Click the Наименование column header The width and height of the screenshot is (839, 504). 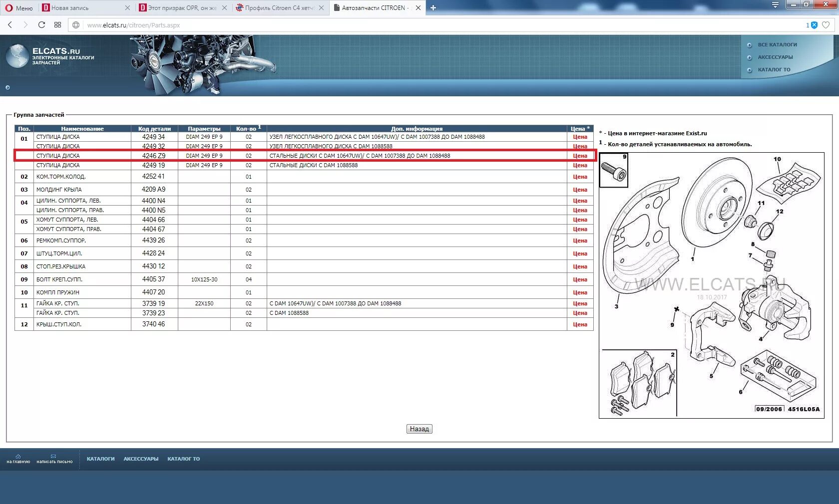pyautogui.click(x=82, y=129)
